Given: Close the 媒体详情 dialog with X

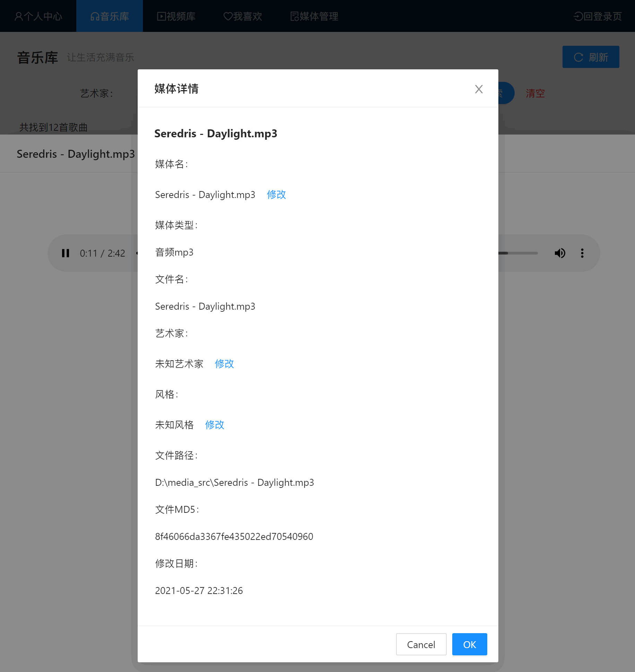Looking at the screenshot, I should 479,89.
